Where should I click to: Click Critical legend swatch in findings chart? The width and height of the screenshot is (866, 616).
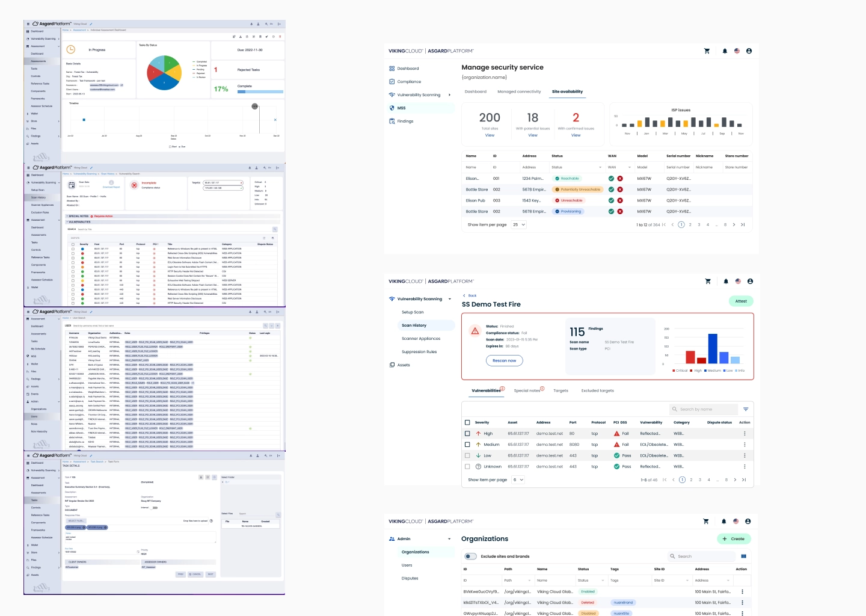[x=674, y=371]
